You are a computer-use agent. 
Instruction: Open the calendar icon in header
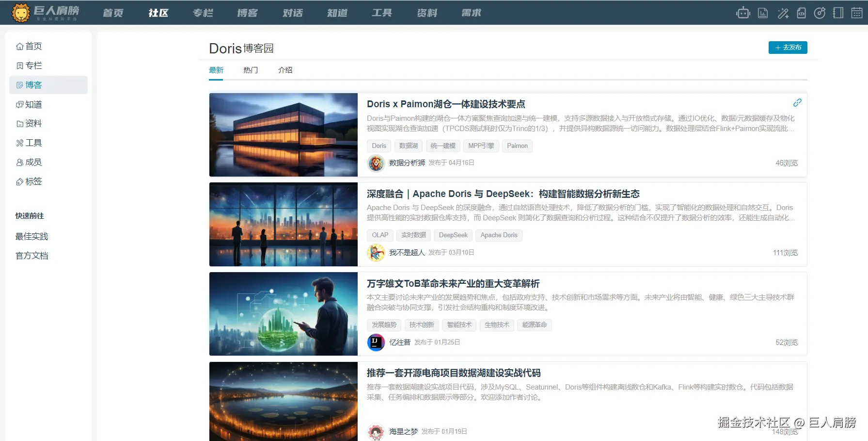coord(857,13)
